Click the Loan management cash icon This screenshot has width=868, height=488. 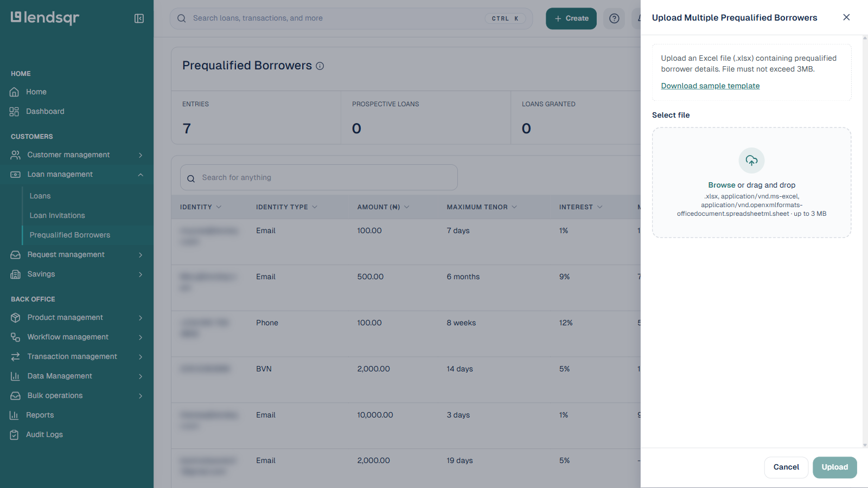[x=15, y=174]
